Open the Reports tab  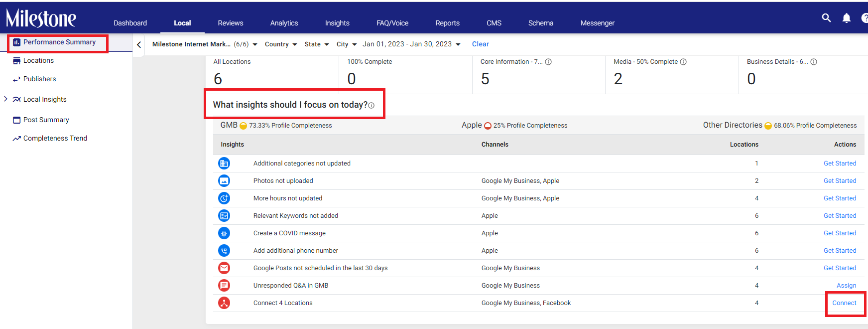[447, 23]
